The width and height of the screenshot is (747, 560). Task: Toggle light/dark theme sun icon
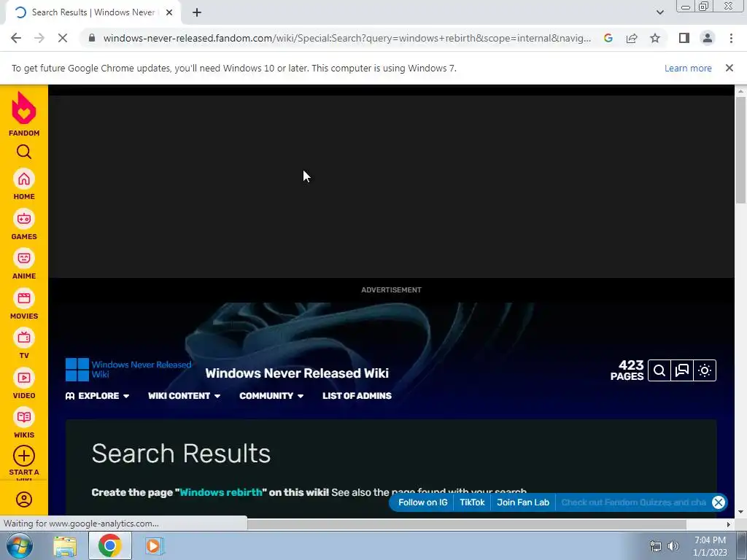click(705, 370)
